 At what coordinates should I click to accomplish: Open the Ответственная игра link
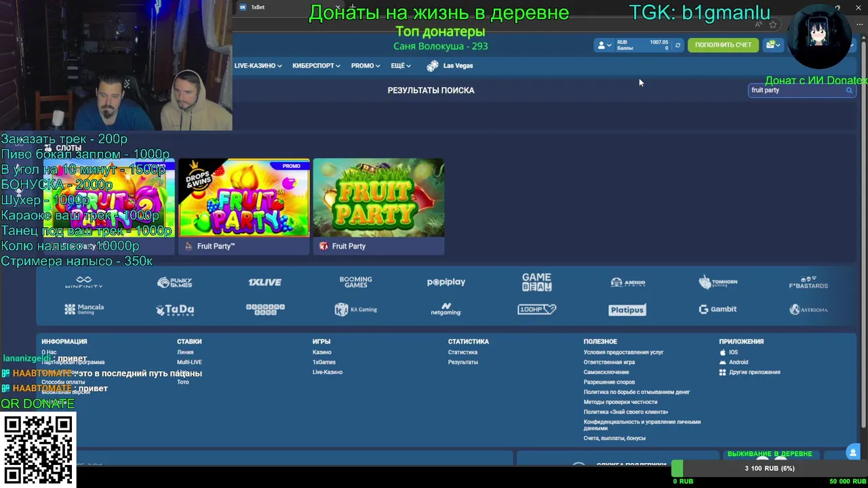[x=609, y=362]
